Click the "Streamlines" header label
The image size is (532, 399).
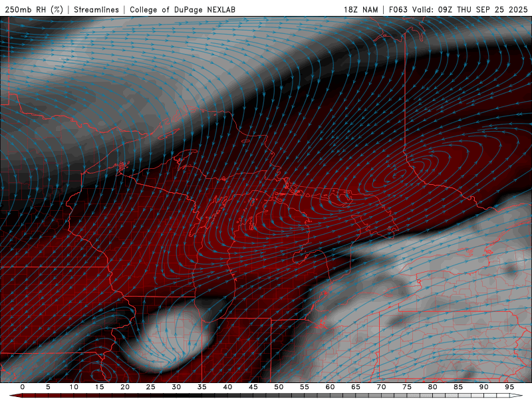[x=96, y=9]
